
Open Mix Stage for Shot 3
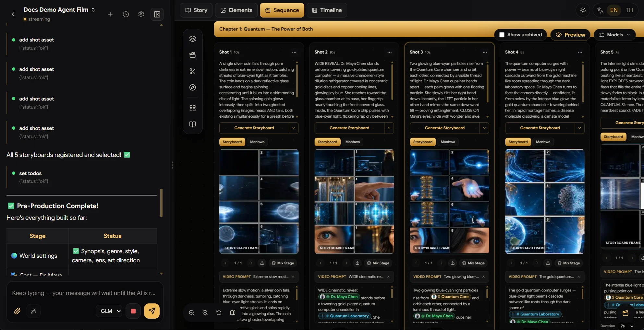tap(473, 263)
